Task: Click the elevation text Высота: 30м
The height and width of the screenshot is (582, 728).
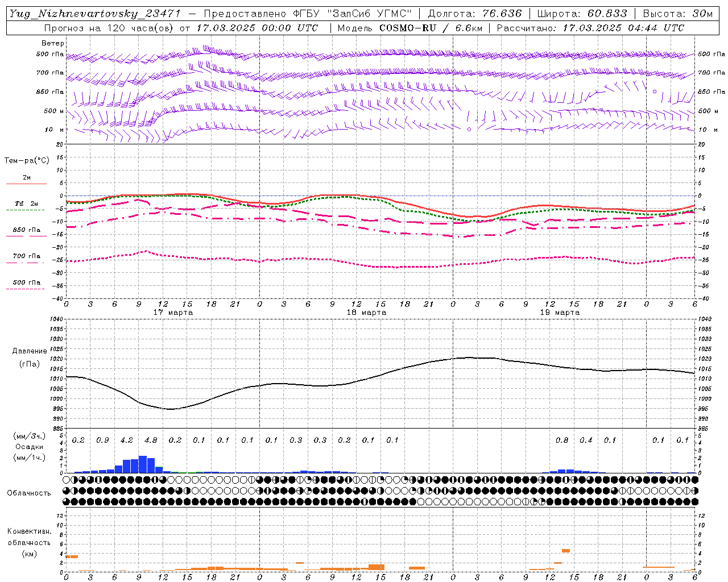Action: tap(677, 14)
